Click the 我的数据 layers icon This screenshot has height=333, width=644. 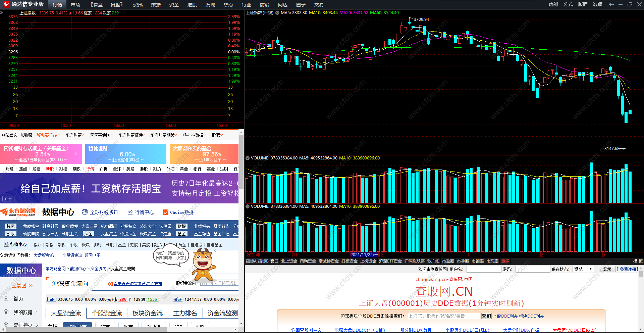point(6,312)
